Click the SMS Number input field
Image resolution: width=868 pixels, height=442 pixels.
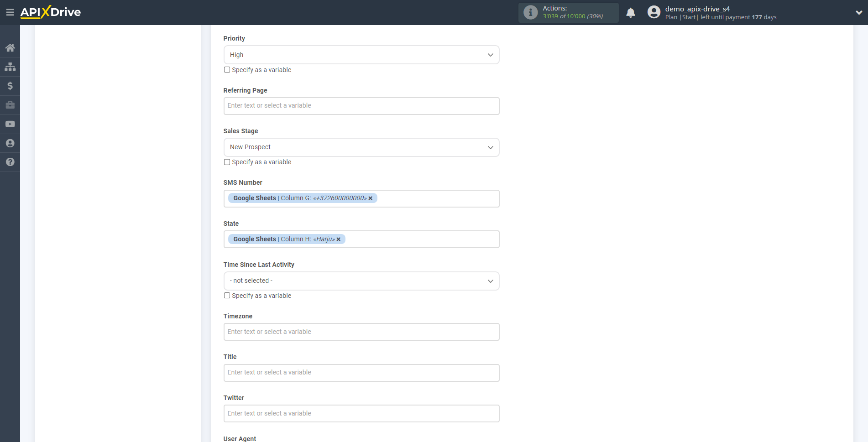click(x=361, y=198)
